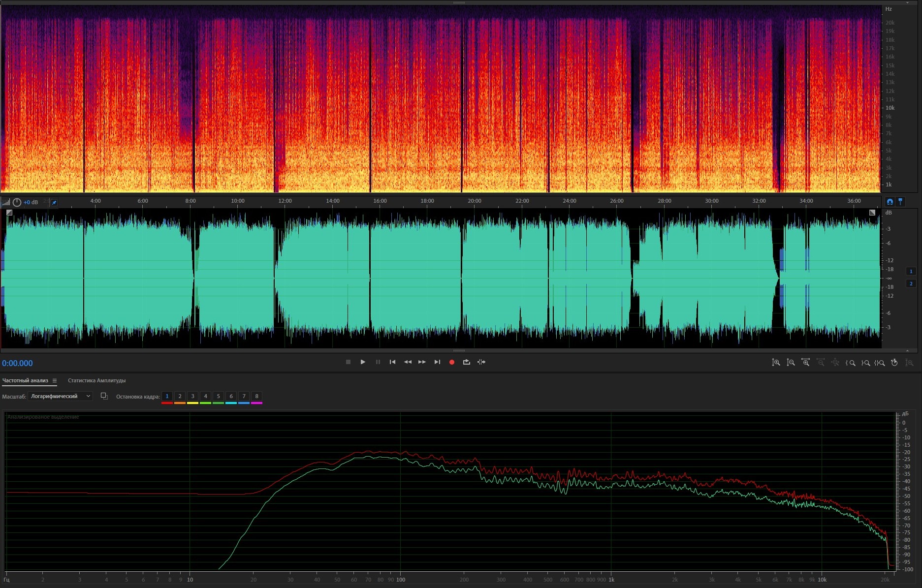
Task: Click the zoom in time icon
Action: tap(805, 363)
